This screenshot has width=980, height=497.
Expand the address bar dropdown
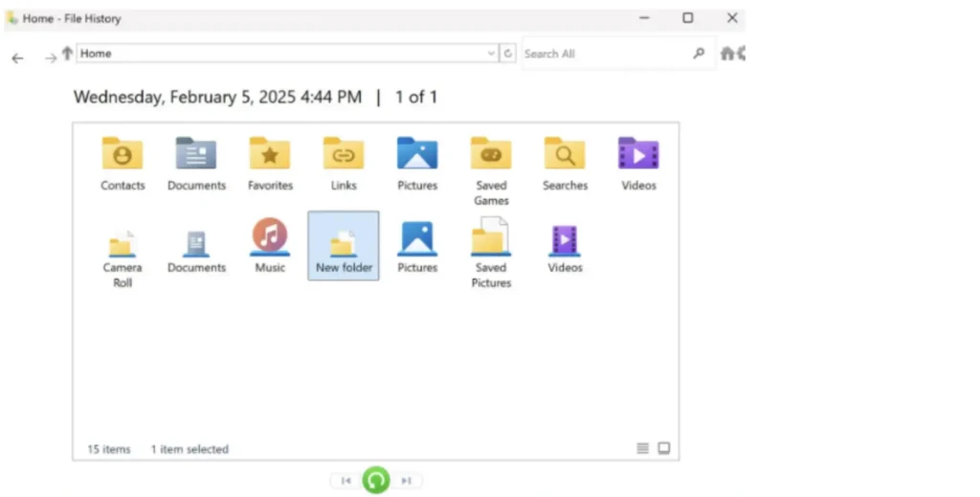point(492,55)
